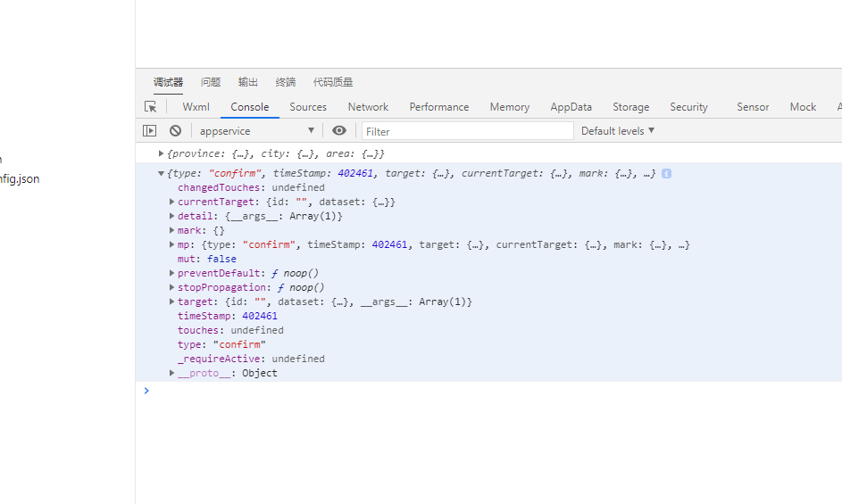Image resolution: width=842 pixels, height=504 pixels.
Task: Switch to the AppData tab
Action: 571,106
